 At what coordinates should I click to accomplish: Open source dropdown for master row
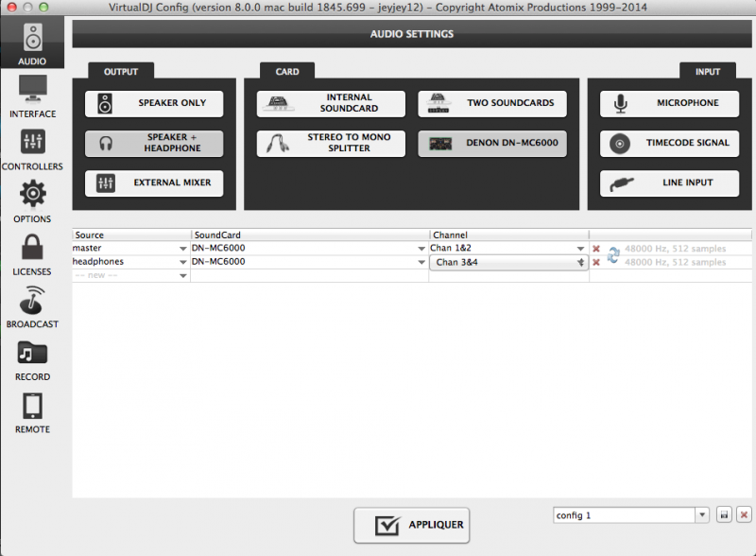[x=182, y=249]
